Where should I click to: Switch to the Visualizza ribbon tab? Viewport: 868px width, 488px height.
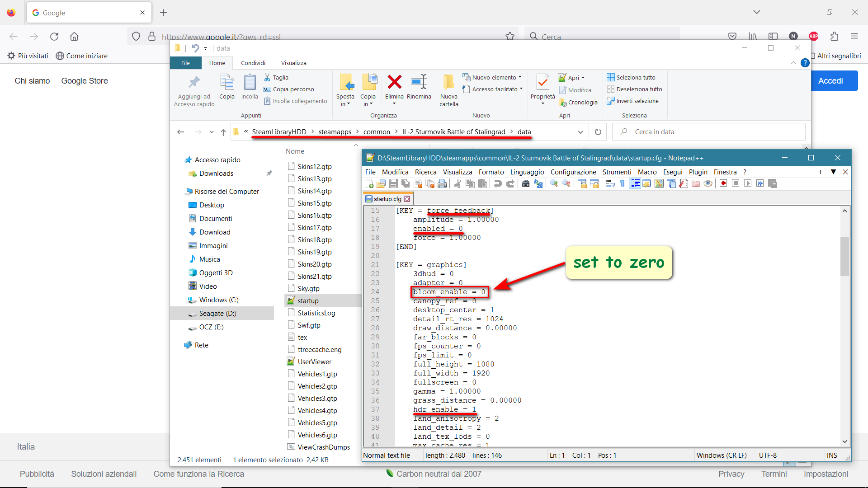click(x=293, y=63)
